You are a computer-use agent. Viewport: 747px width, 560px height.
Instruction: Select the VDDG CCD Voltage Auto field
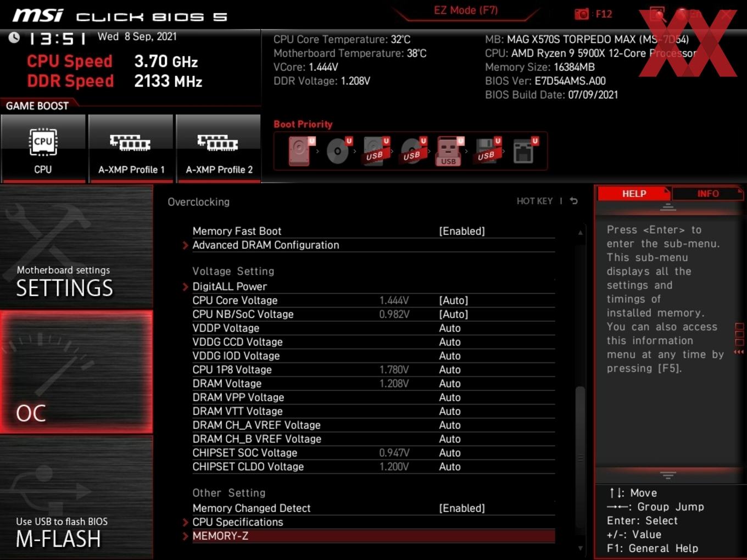(450, 342)
